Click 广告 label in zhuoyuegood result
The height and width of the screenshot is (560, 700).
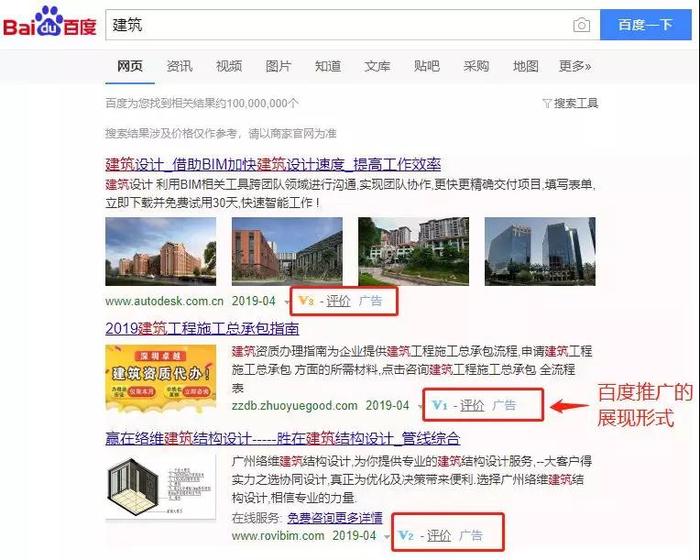tap(504, 405)
